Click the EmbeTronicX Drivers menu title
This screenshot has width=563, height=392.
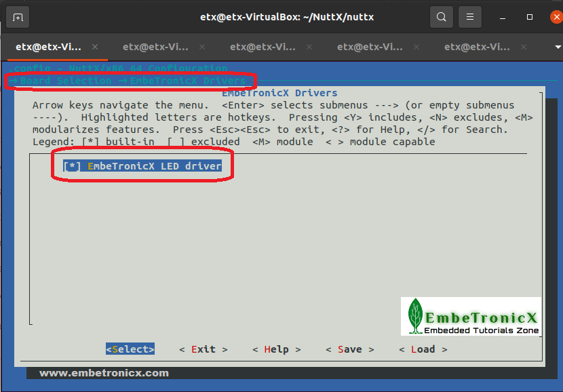(x=279, y=93)
